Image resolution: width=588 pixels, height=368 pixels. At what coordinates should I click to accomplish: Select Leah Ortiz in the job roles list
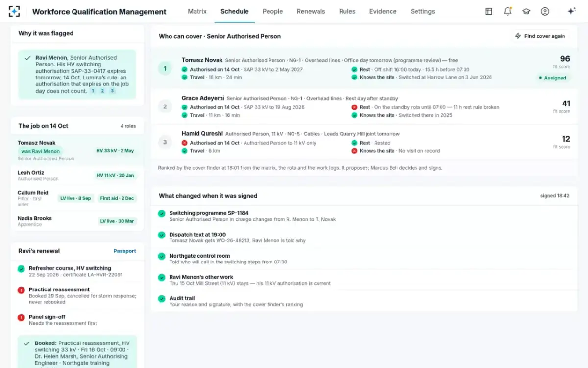tap(77, 176)
